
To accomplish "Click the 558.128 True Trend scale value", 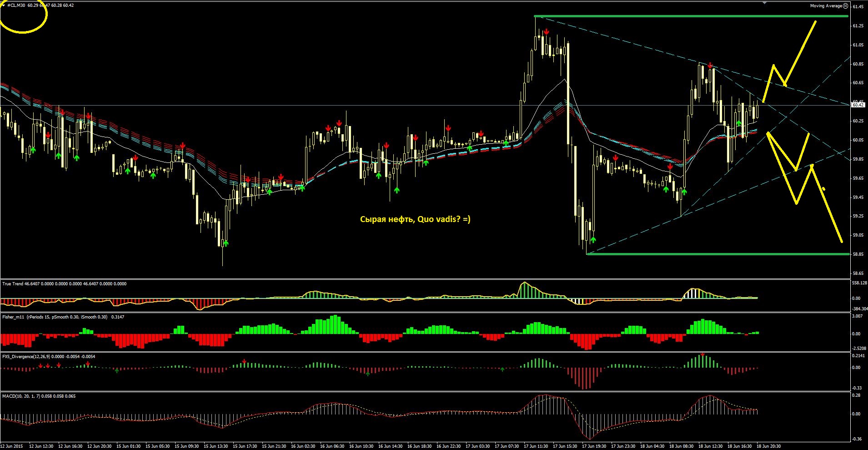I will point(859,283).
